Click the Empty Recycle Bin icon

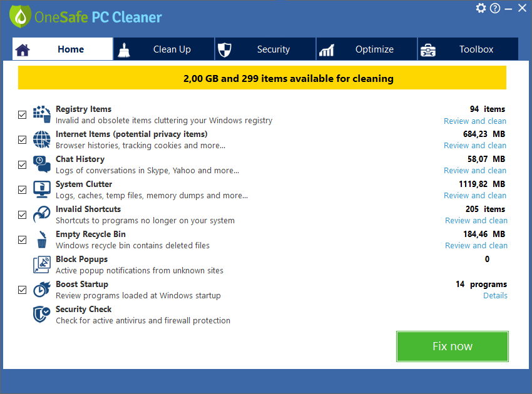[42, 240]
